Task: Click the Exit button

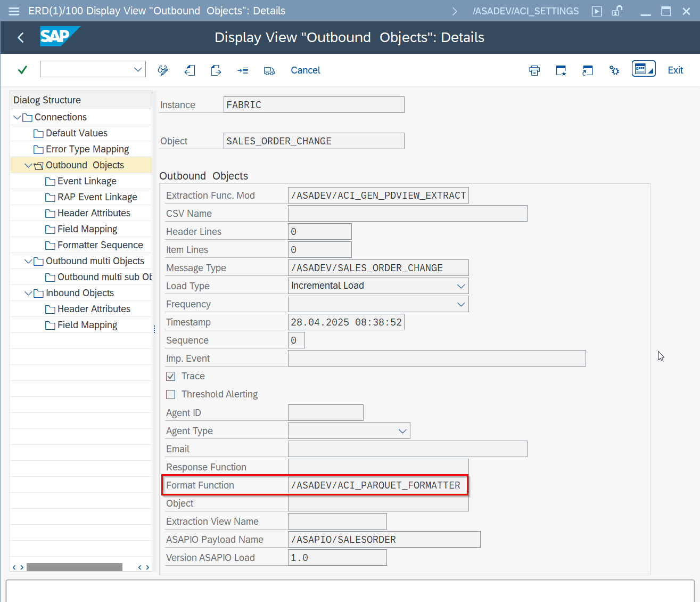Action: [x=675, y=70]
